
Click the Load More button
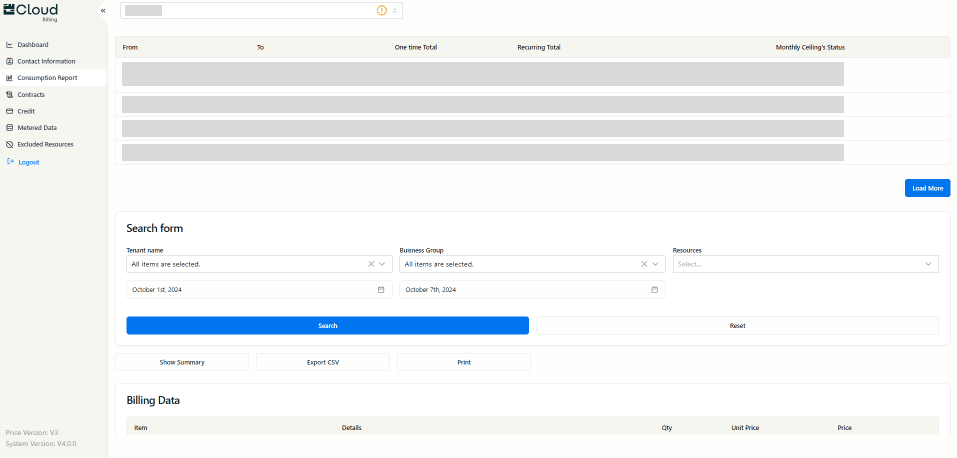[x=927, y=188]
